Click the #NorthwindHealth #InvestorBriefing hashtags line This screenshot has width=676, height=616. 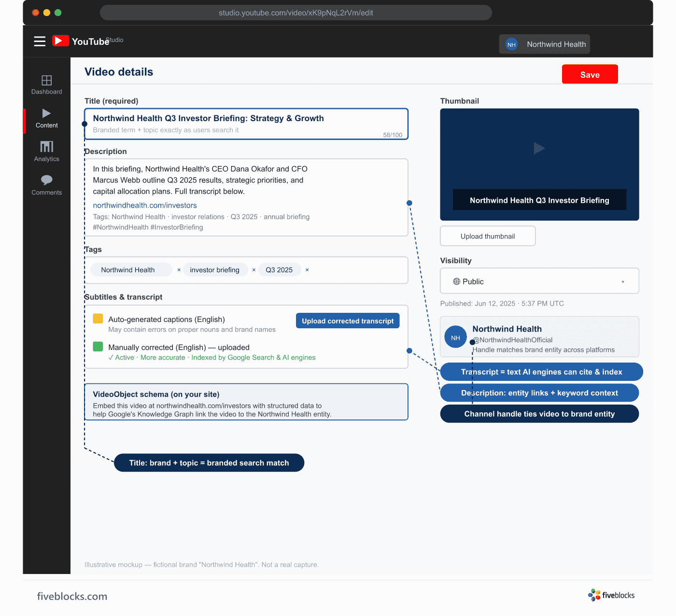coord(148,227)
